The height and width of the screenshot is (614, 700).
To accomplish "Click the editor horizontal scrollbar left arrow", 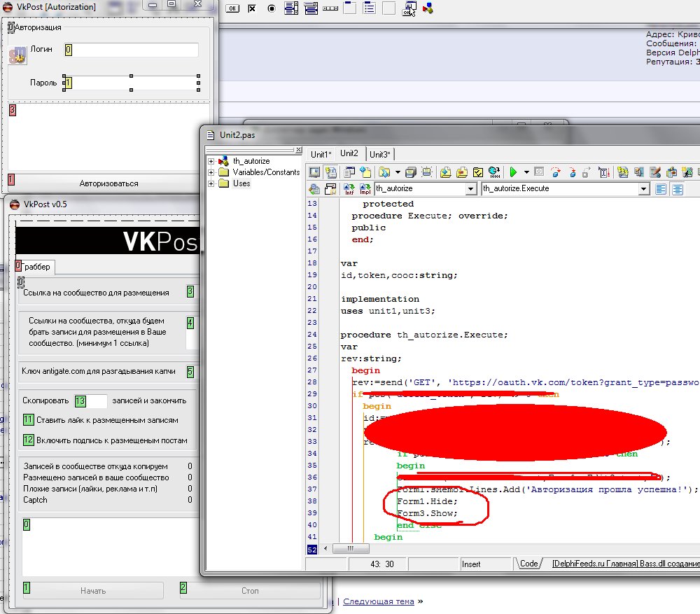I will point(325,548).
